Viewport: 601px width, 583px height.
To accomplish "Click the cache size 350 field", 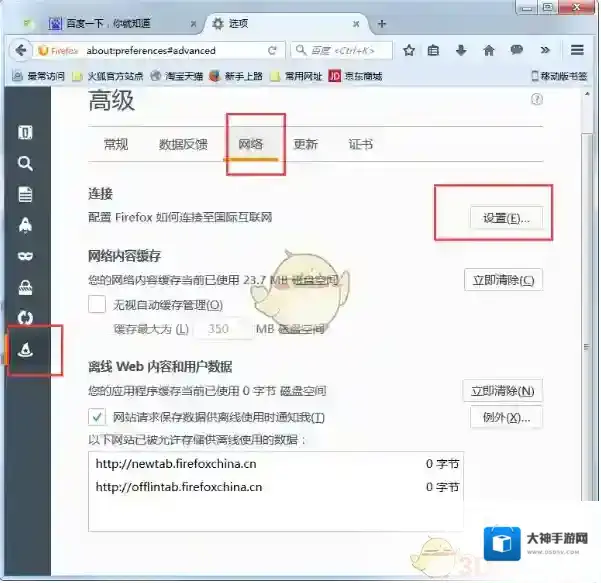I will [224, 329].
